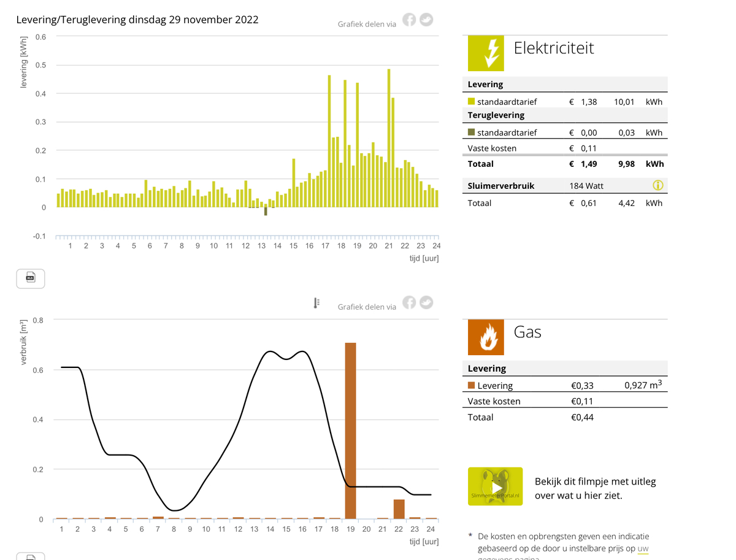Click the negative teruglevering bar near hour 13

click(x=266, y=212)
